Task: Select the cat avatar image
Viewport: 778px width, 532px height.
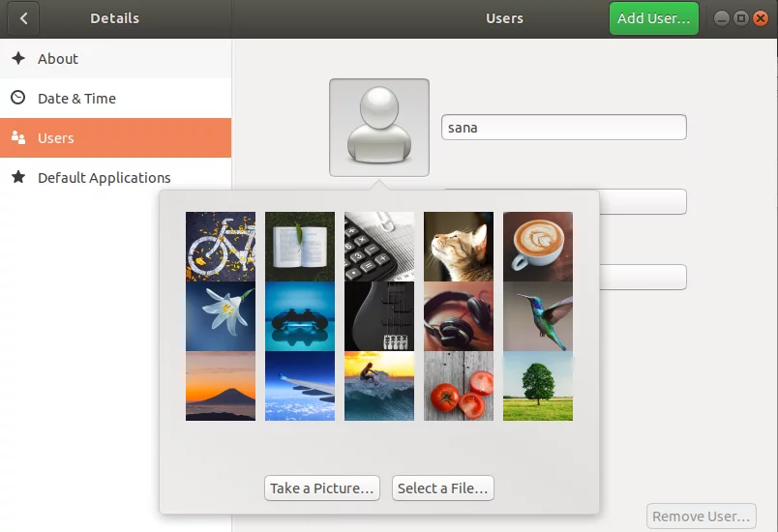Action: click(459, 247)
